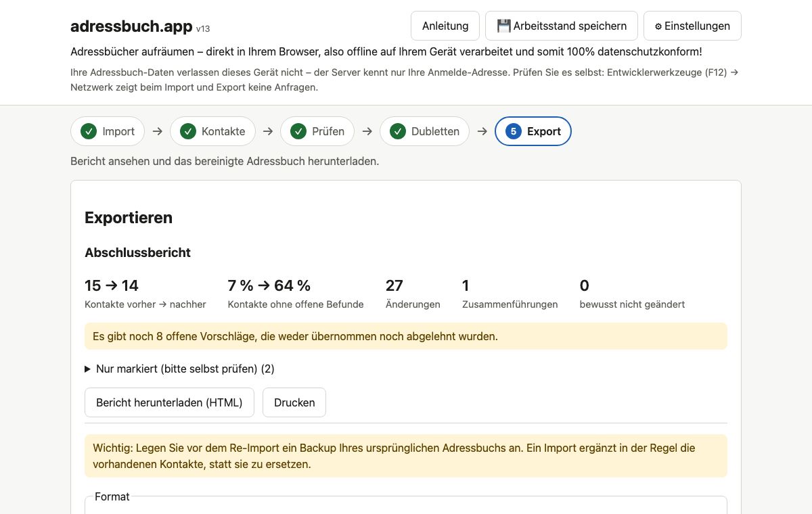Click Bericht herunterladen (HTML)
The width and height of the screenshot is (812, 514).
point(169,402)
